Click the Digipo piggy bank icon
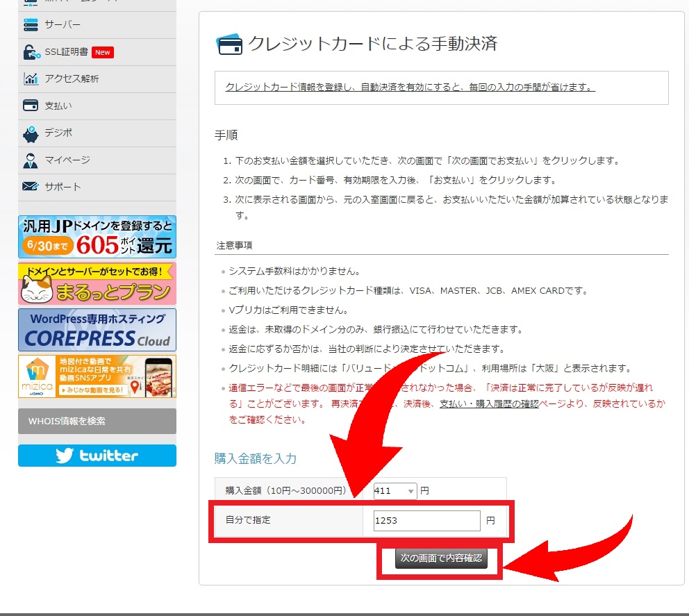 31,133
